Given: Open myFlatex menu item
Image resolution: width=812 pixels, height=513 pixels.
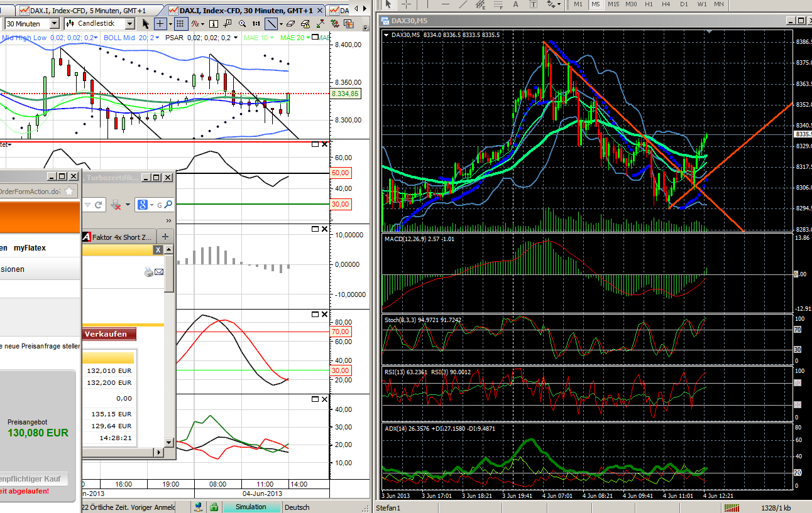Looking at the screenshot, I should point(30,248).
